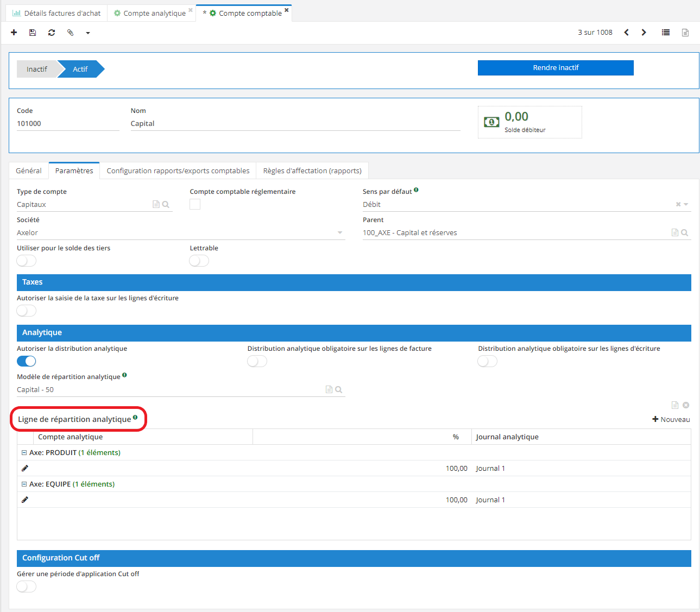Viewport: 700px width, 612px height.
Task: Tick the Compte comptable réglementaire checkbox
Action: pos(195,204)
